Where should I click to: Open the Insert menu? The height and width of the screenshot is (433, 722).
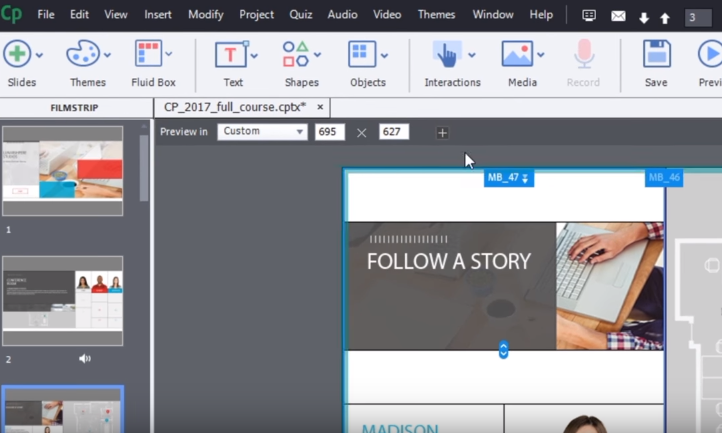click(158, 15)
